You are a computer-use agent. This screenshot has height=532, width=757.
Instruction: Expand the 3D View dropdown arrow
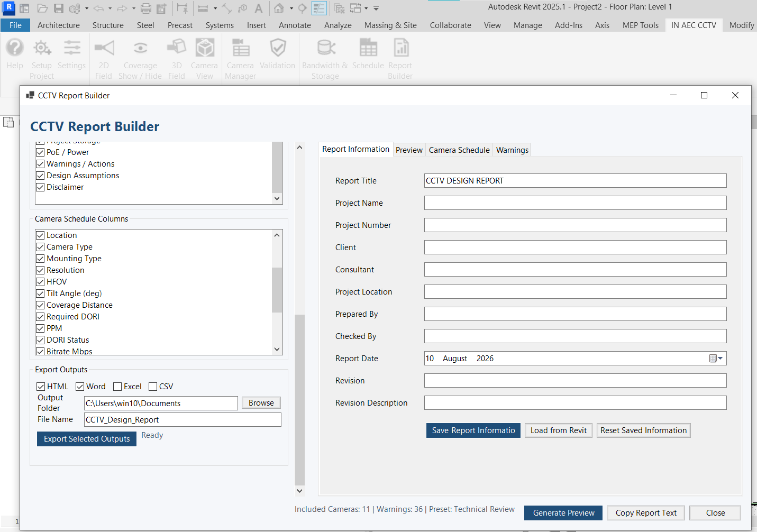click(291, 8)
